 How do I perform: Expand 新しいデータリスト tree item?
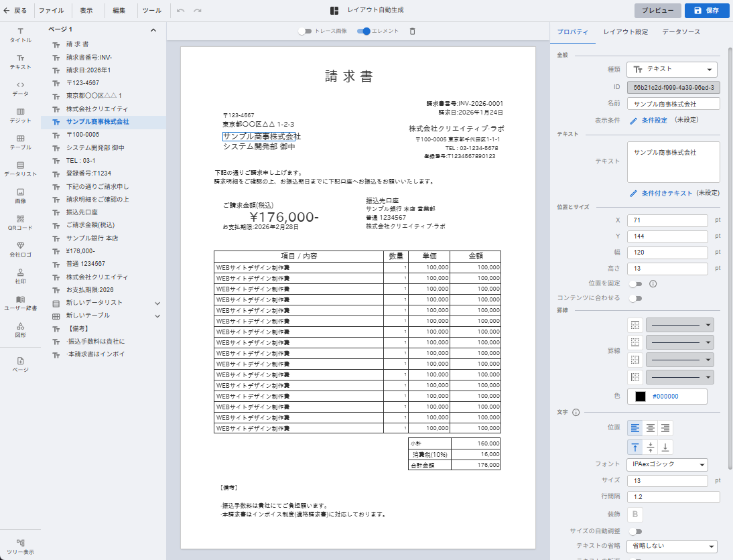click(x=157, y=303)
